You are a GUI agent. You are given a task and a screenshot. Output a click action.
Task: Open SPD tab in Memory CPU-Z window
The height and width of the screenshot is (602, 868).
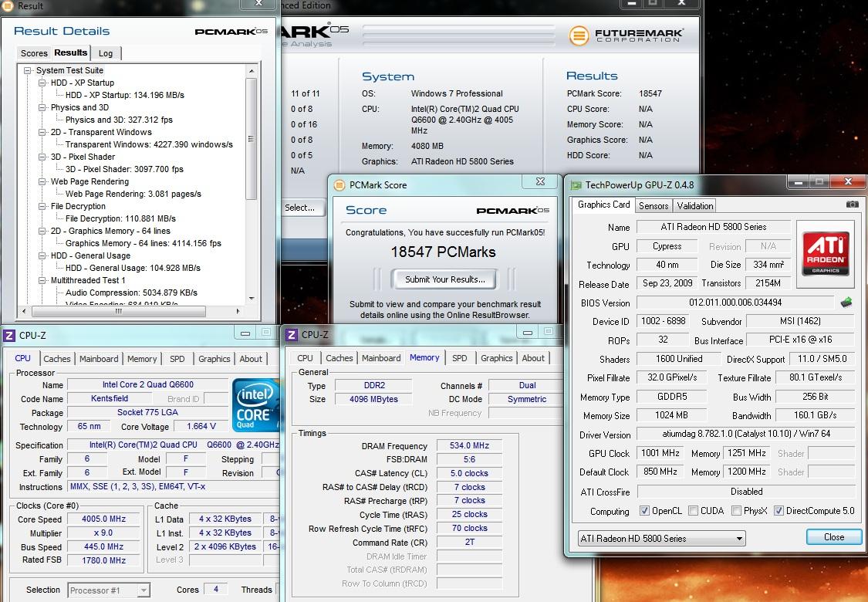[460, 358]
